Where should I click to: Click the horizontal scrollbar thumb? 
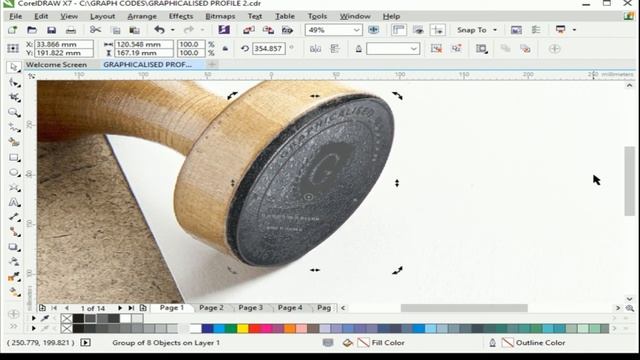(464, 308)
